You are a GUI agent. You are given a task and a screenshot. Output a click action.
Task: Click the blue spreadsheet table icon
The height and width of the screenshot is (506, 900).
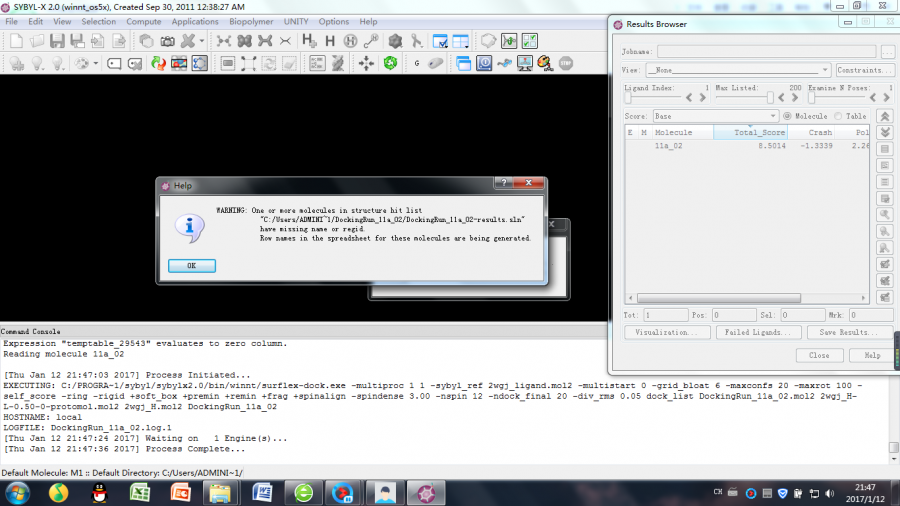pyautogui.click(x=461, y=41)
